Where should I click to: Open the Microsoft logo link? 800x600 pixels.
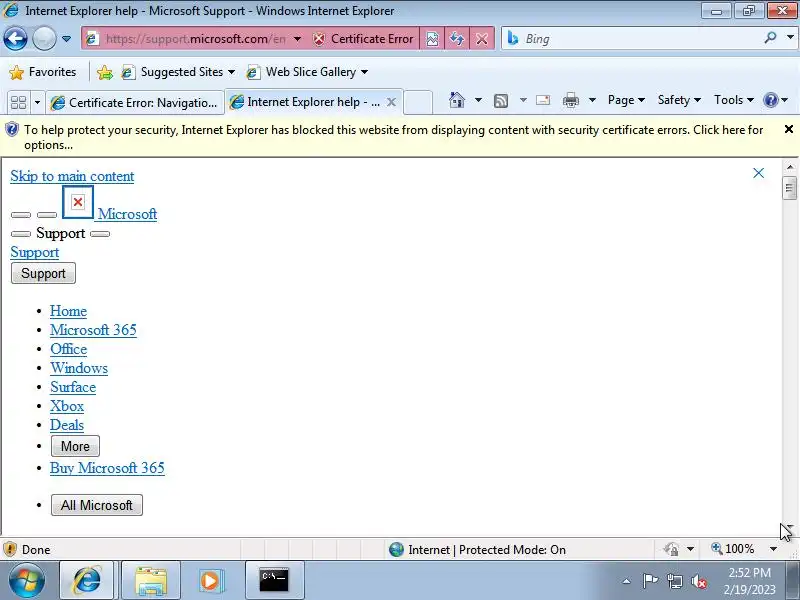[127, 214]
